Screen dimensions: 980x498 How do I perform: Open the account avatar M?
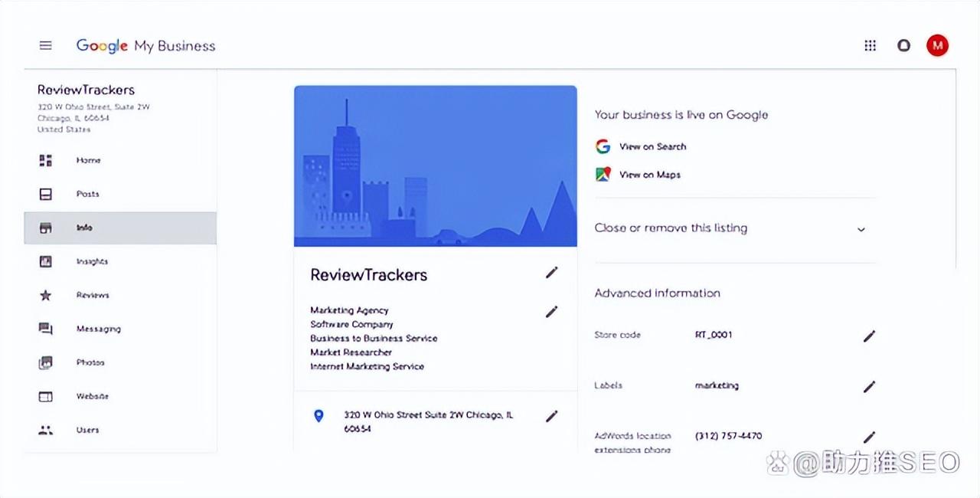pos(937,46)
